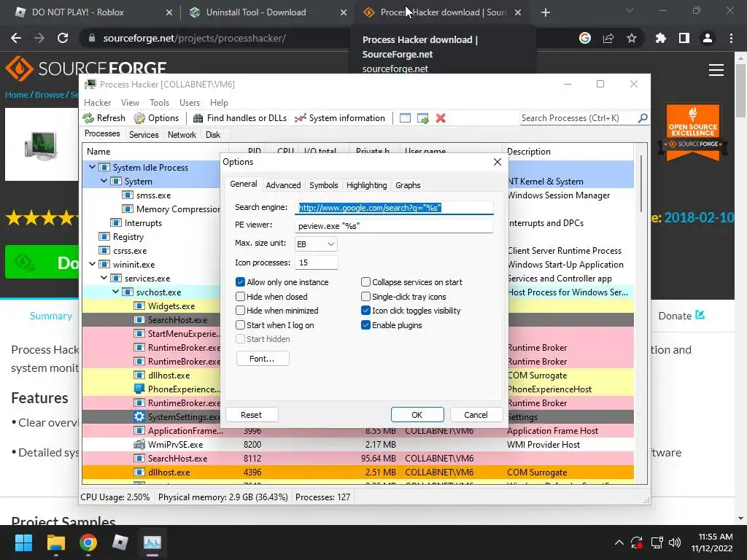This screenshot has width=747, height=560.
Task: Open the Highlighting options tab
Action: pos(366,185)
